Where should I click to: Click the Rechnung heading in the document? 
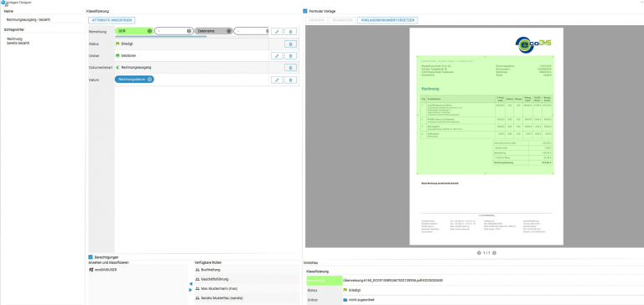pyautogui.click(x=430, y=89)
